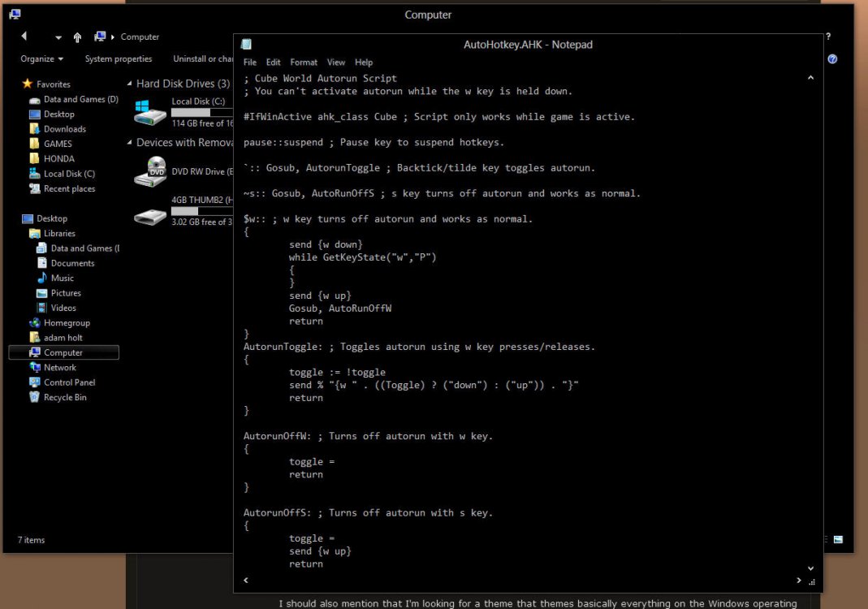
Task: Open adam holt user folder
Action: (63, 338)
